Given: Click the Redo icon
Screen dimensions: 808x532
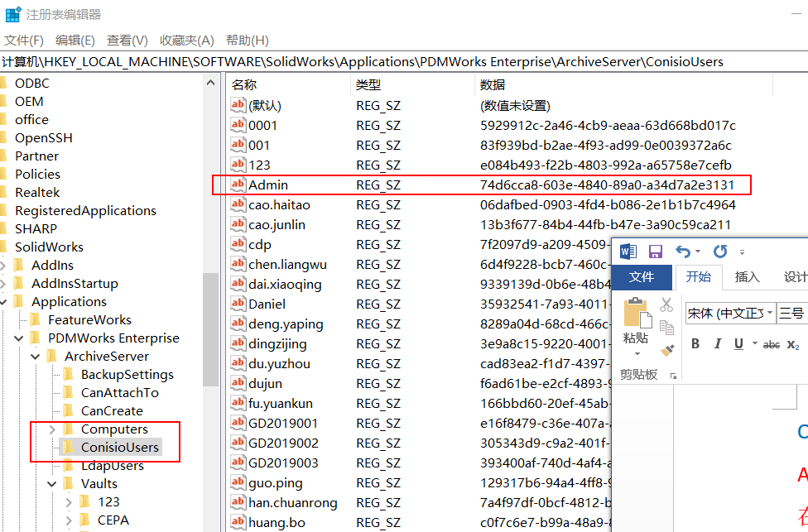Looking at the screenshot, I should [x=719, y=251].
